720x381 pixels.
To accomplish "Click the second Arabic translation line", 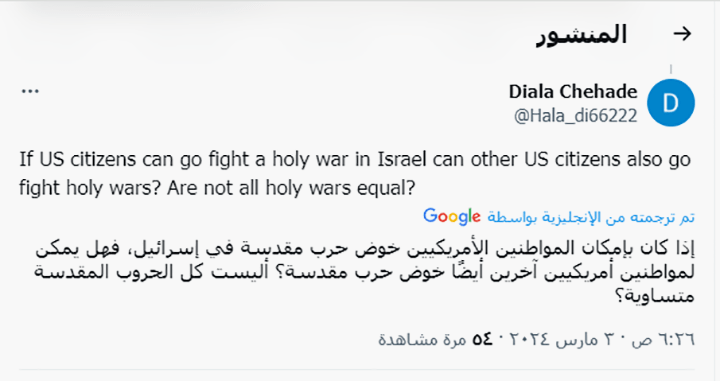I will click(x=364, y=272).
